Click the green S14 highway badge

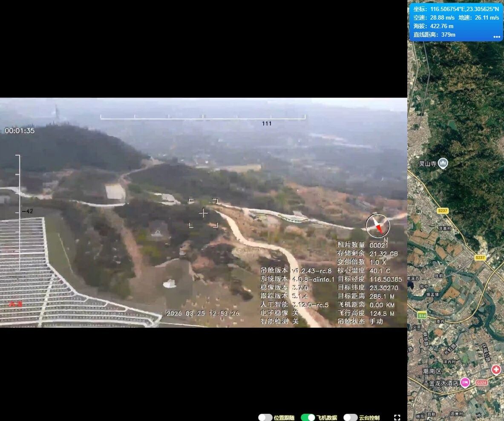tap(422, 315)
